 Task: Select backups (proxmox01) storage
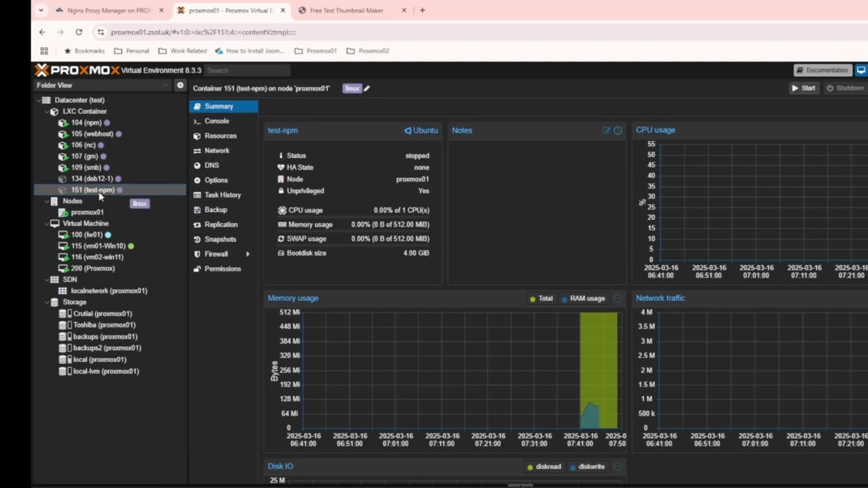(x=105, y=337)
